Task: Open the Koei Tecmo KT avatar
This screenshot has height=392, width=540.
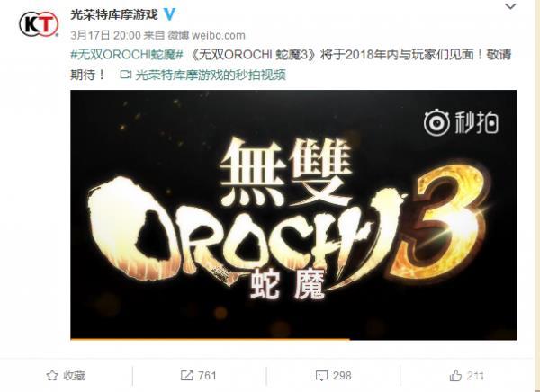Action: [39, 24]
